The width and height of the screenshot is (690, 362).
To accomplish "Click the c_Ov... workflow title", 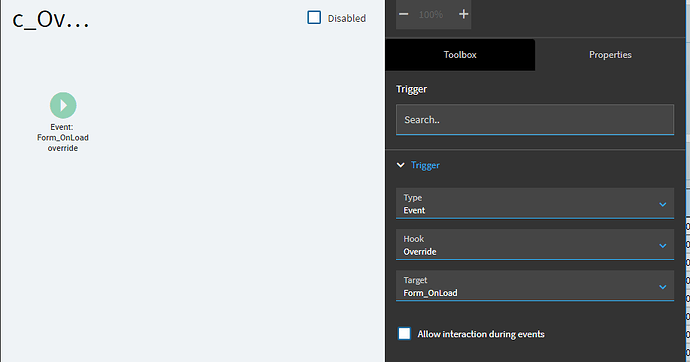I will click(x=51, y=19).
